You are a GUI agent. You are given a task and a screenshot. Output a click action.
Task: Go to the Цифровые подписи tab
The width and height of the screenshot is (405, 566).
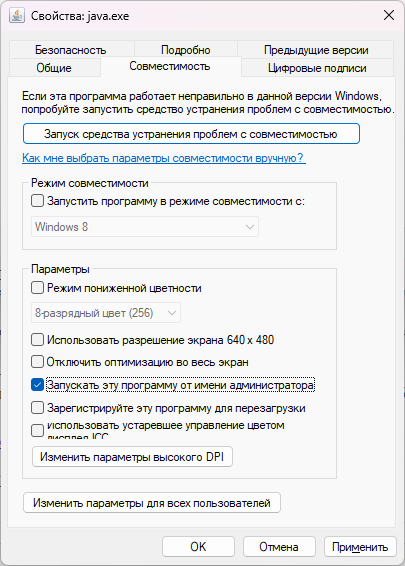317,68
